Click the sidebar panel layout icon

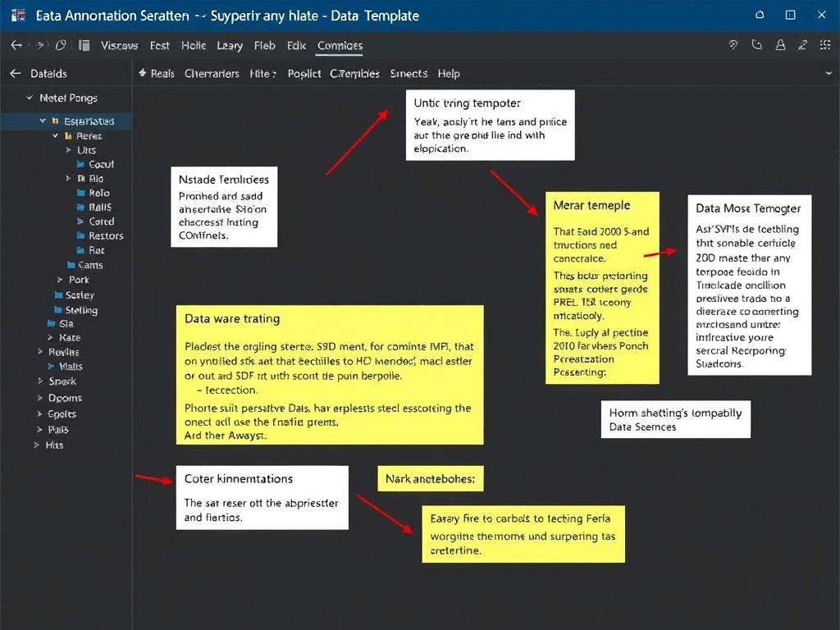84,46
